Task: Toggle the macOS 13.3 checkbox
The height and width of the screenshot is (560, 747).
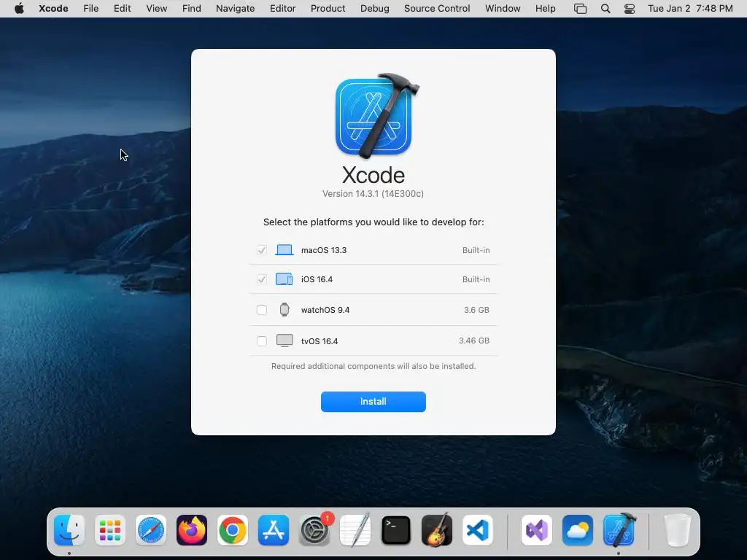Action: (262, 250)
